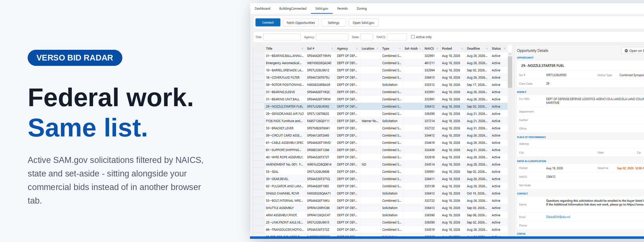
Task: Open the Status column menu grip icon
Action: tap(504, 49)
